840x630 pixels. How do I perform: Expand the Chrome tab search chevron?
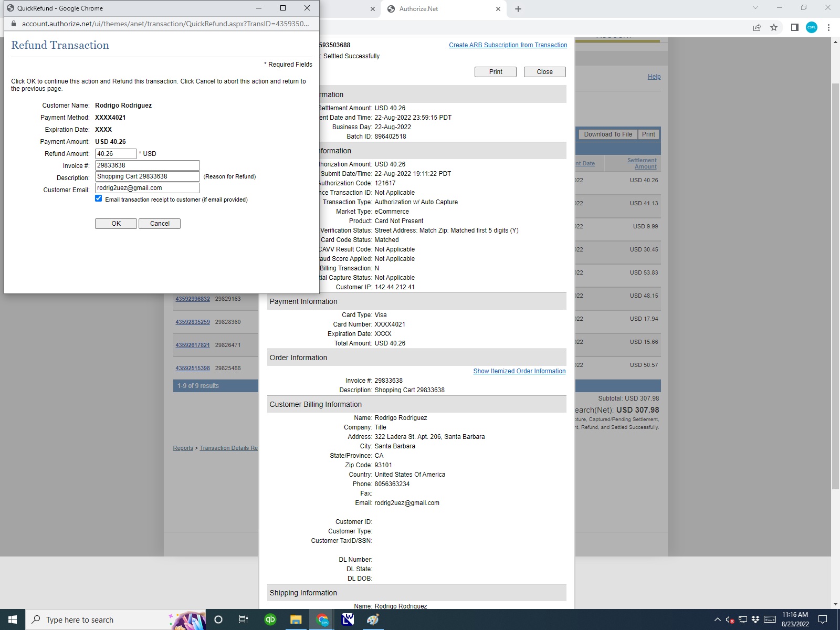point(755,8)
